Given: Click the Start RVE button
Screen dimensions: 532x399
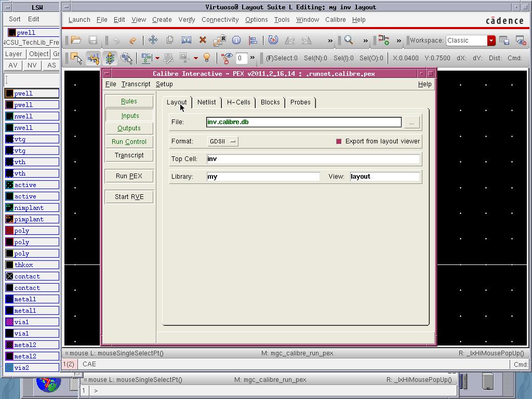Looking at the screenshot, I should [x=129, y=197].
